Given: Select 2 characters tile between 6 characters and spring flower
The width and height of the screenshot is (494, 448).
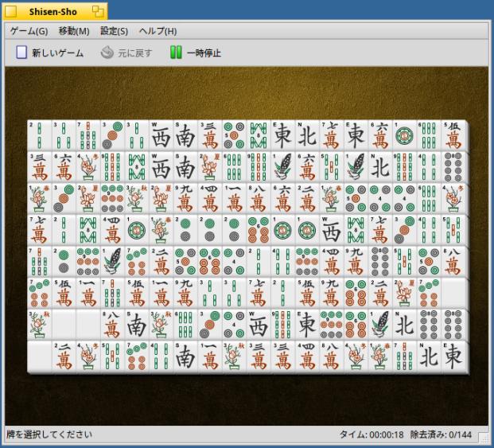Looking at the screenshot, I should (x=307, y=198).
